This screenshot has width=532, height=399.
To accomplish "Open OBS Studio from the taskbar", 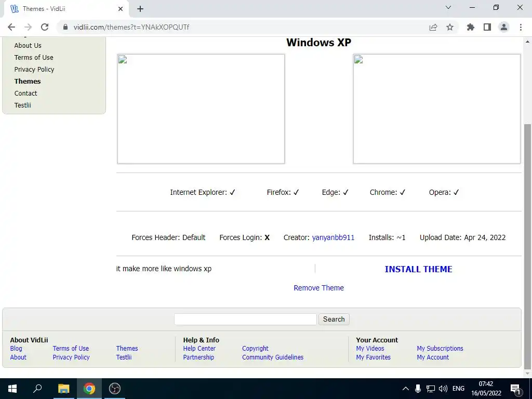I will 115,389.
